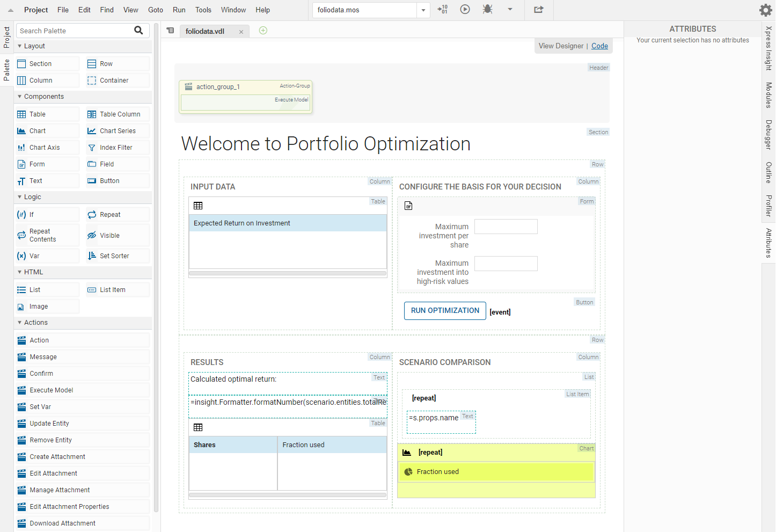
Task: Click the INPUT DATA table horizontal scrollbar
Action: [288, 273]
